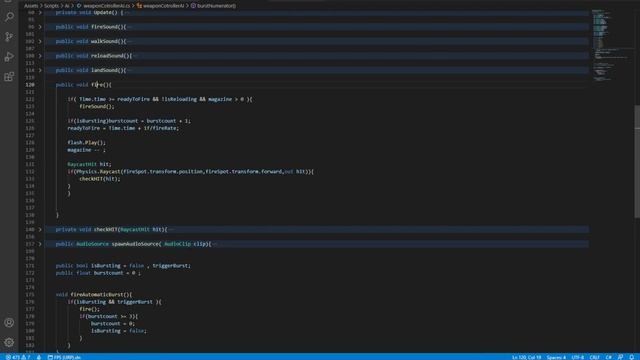Expand folded checkHIT(RaycastHit hit) method
Screen dimensions: 640x360
coord(40,230)
